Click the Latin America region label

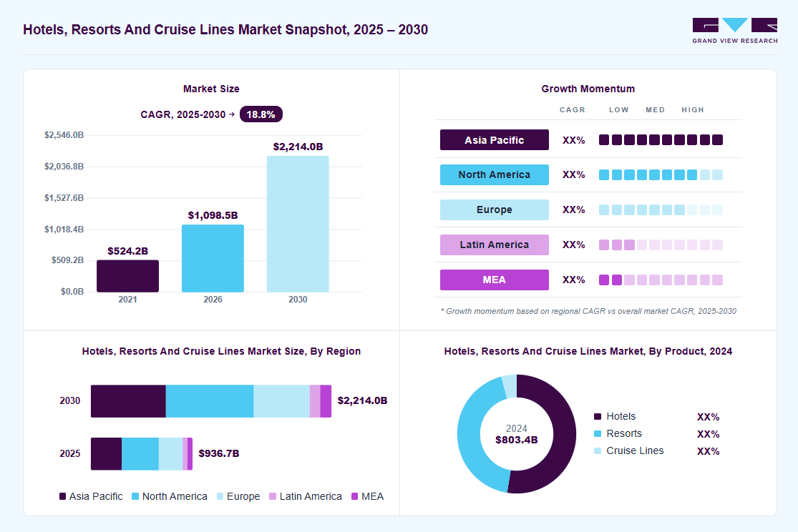tap(494, 245)
